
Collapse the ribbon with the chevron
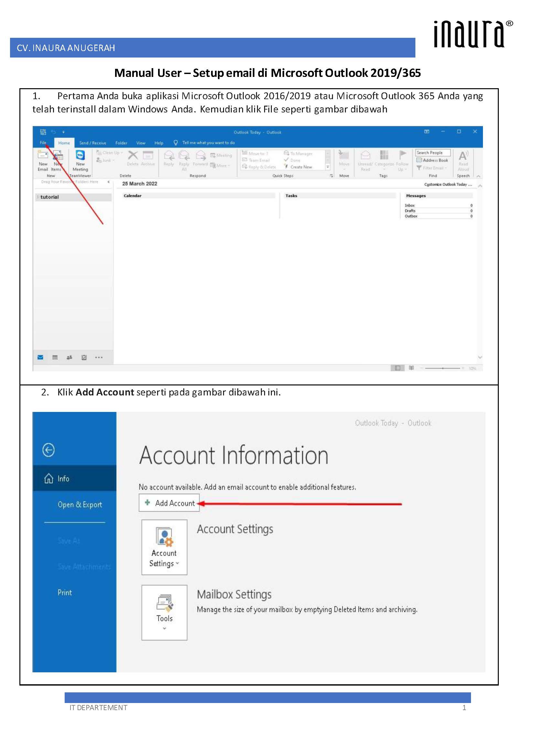click(x=478, y=176)
